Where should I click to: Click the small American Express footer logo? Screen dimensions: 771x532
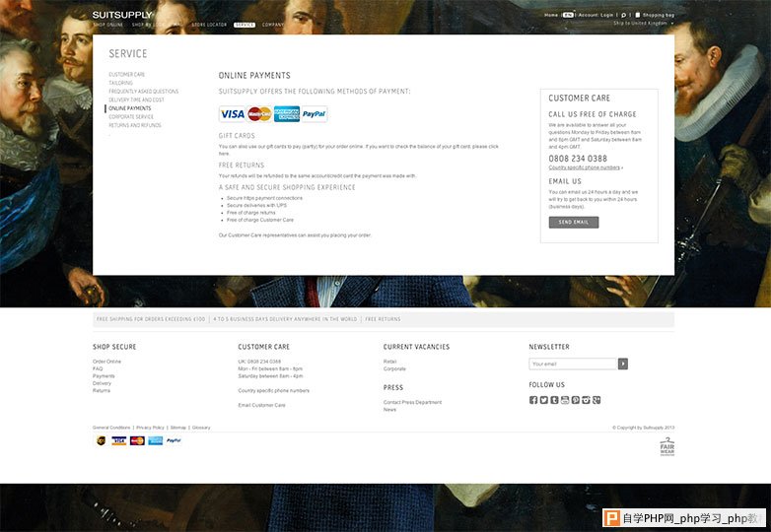(156, 440)
